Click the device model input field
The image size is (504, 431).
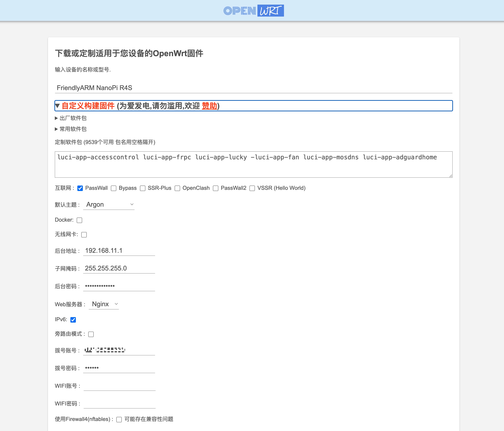click(x=254, y=88)
